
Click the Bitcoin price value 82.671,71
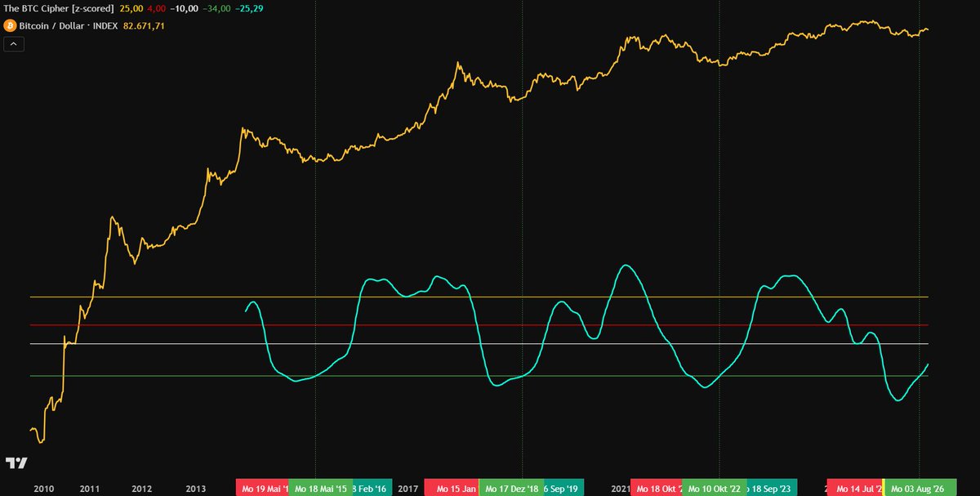point(144,26)
